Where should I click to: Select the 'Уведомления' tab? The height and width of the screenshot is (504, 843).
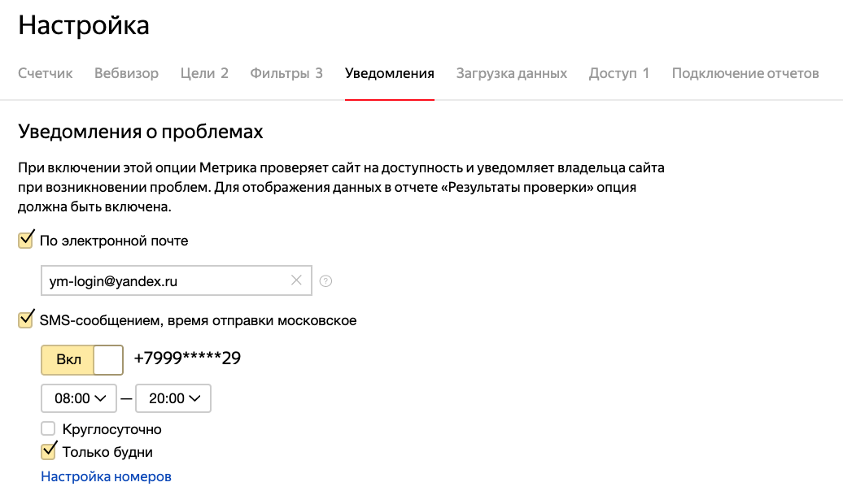[x=390, y=73]
